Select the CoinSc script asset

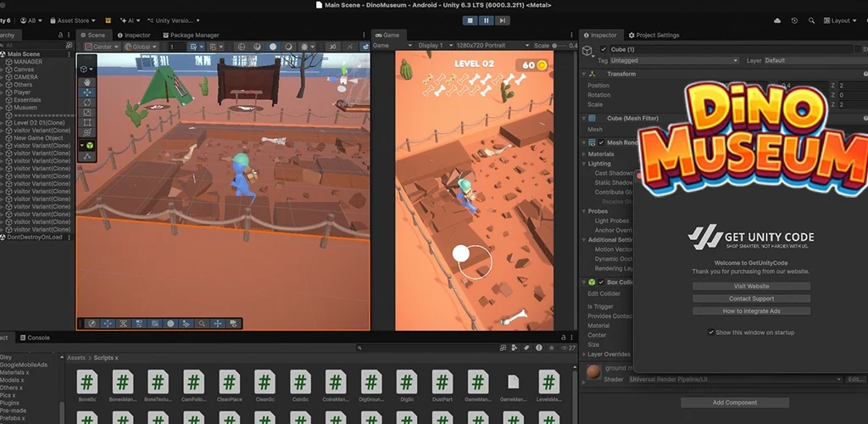click(300, 387)
